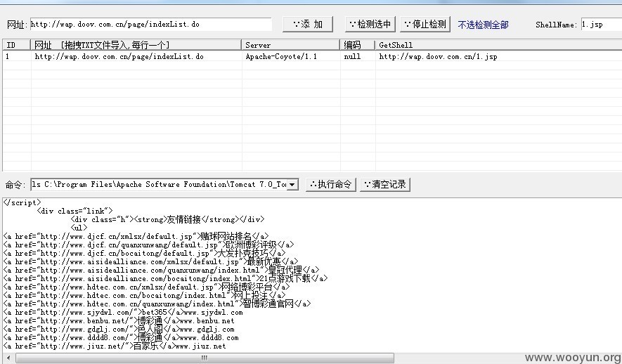Click the <ul> line in output
This screenshot has width=622, height=364.
tap(79, 228)
